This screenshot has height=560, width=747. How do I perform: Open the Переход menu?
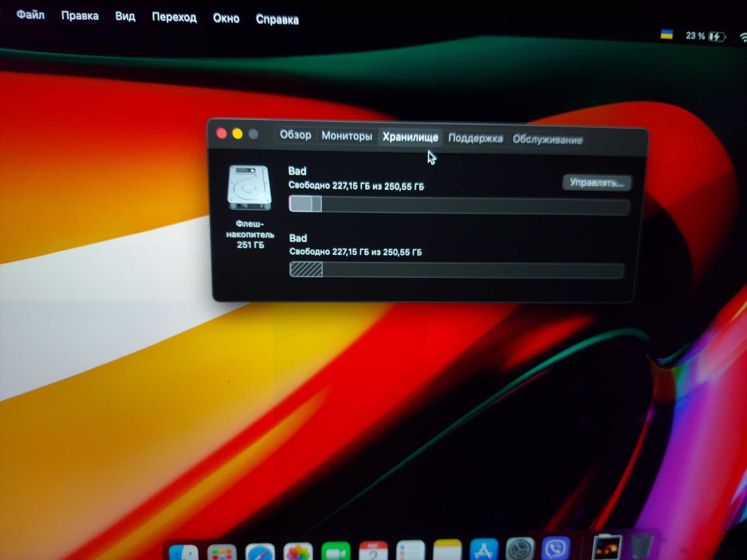pyautogui.click(x=174, y=18)
